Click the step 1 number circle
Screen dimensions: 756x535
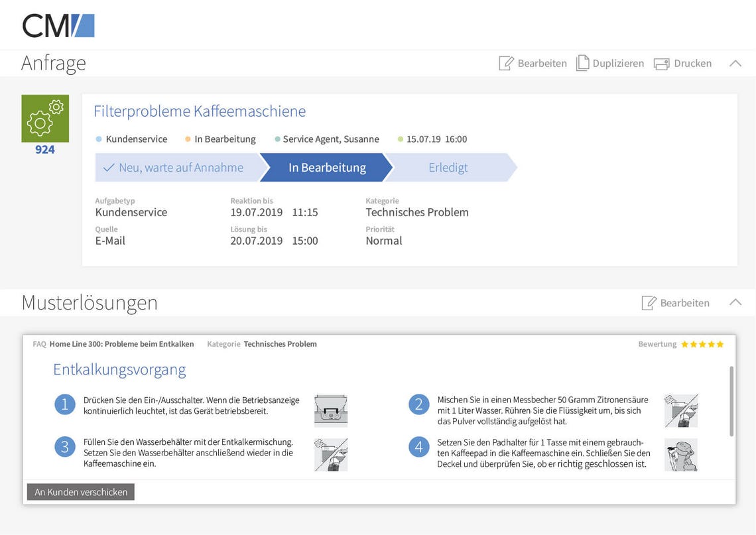click(x=64, y=404)
